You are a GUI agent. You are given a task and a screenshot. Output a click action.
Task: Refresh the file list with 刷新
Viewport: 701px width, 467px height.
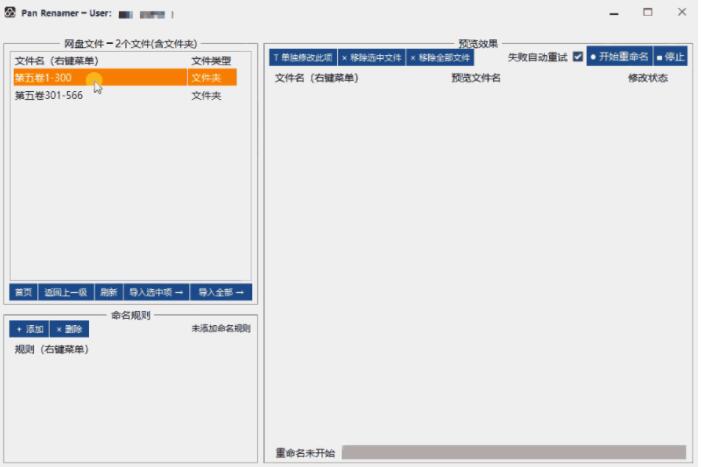coord(109,292)
